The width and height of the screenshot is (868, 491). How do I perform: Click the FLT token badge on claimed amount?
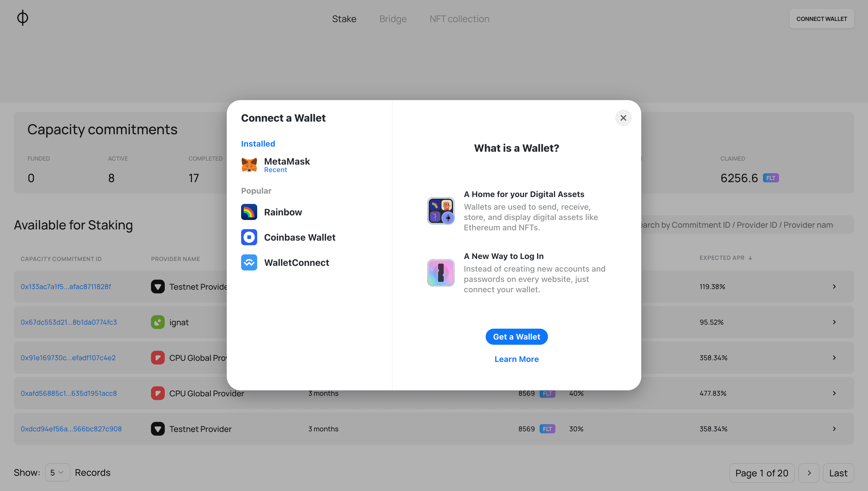tap(771, 178)
